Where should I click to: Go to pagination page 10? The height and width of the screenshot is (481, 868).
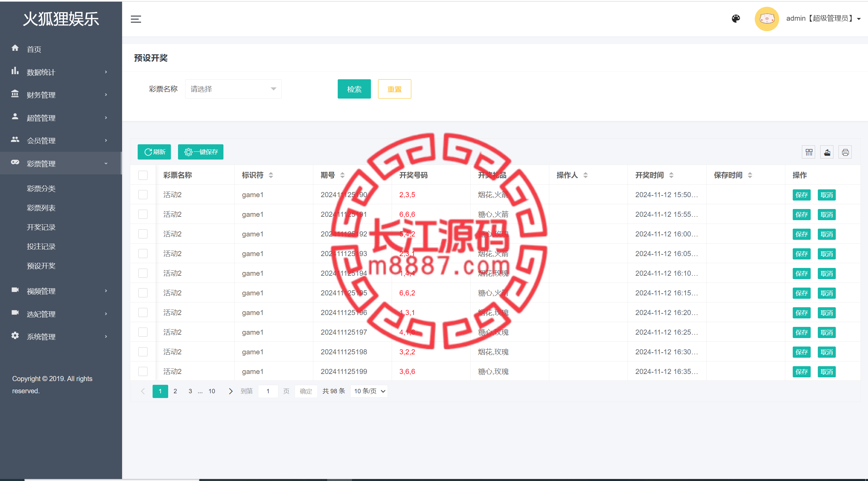tap(212, 391)
